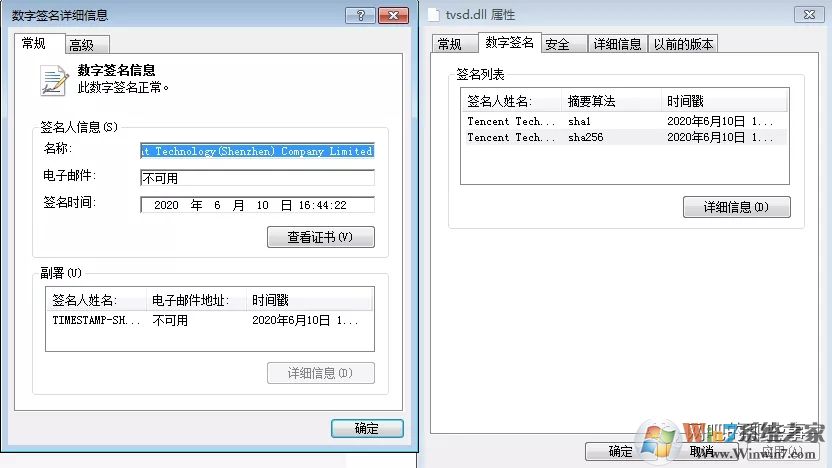Click the 电子邮件地址 column header
Image resolution: width=832 pixels, height=468 pixels.
coord(196,300)
